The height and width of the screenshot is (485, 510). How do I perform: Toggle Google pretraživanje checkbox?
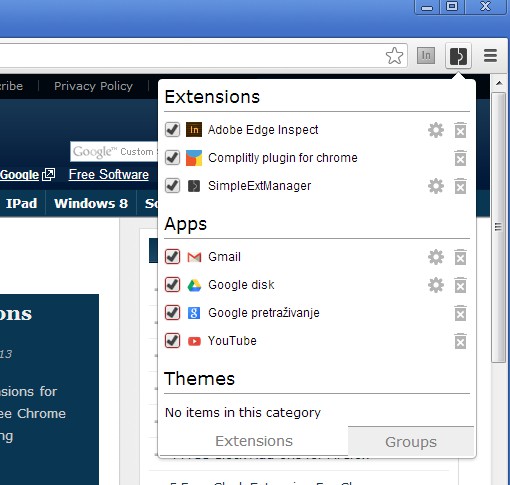(172, 312)
